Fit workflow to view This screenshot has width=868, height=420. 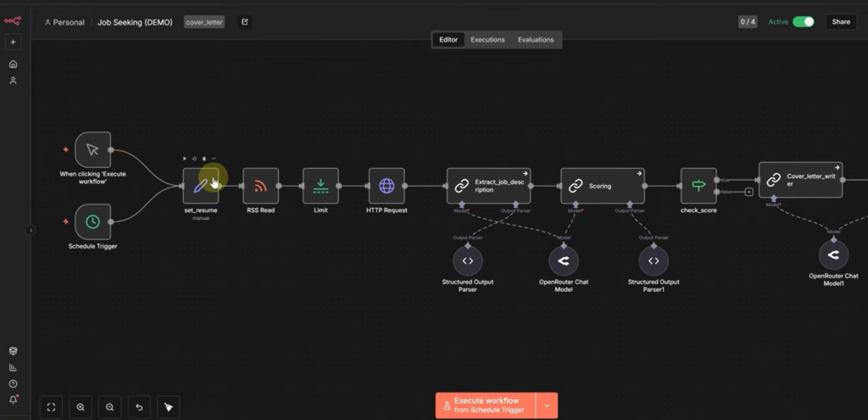[x=51, y=407]
